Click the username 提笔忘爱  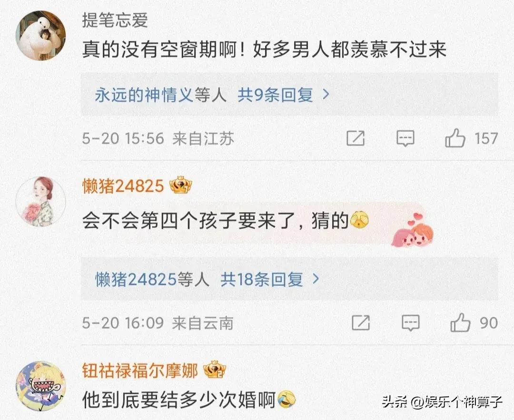(x=115, y=20)
